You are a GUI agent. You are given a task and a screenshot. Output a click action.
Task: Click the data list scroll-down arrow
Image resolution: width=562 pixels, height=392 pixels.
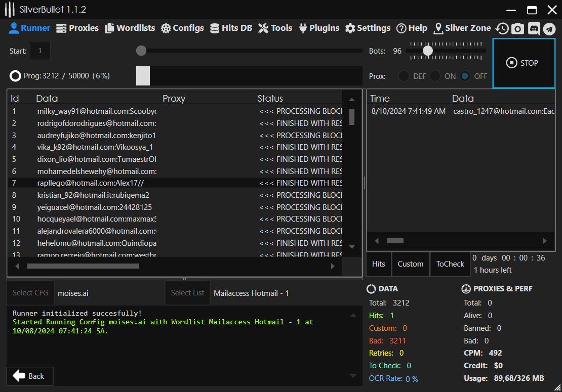(x=352, y=247)
